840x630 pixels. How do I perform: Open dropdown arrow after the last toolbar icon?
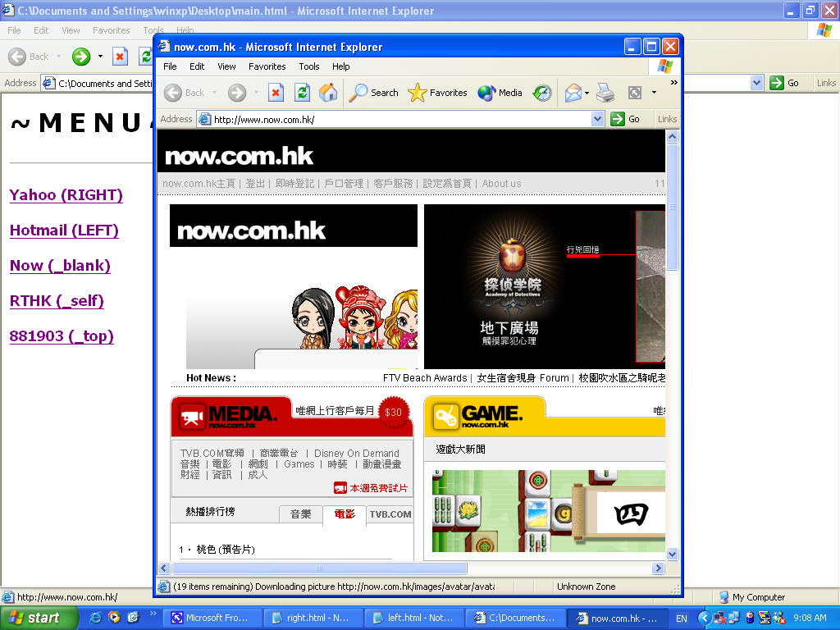click(654, 93)
